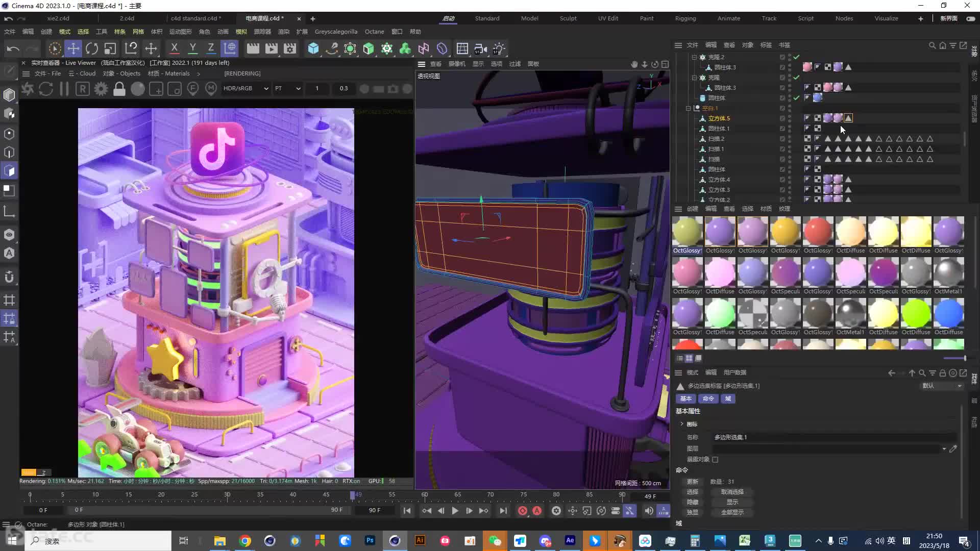Click the spline pen tool icon
This screenshot has height=551, width=980.
pyautogui.click(x=332, y=48)
